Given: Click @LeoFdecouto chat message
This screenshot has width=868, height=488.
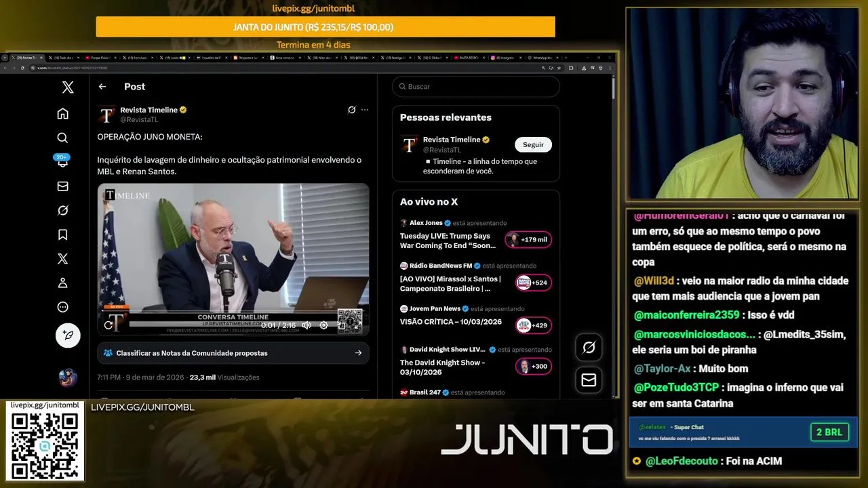Looking at the screenshot, I should tap(707, 461).
